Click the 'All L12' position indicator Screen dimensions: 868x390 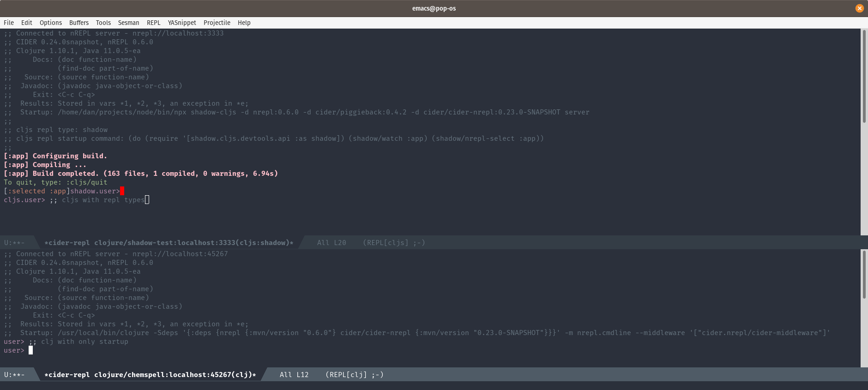(x=294, y=375)
